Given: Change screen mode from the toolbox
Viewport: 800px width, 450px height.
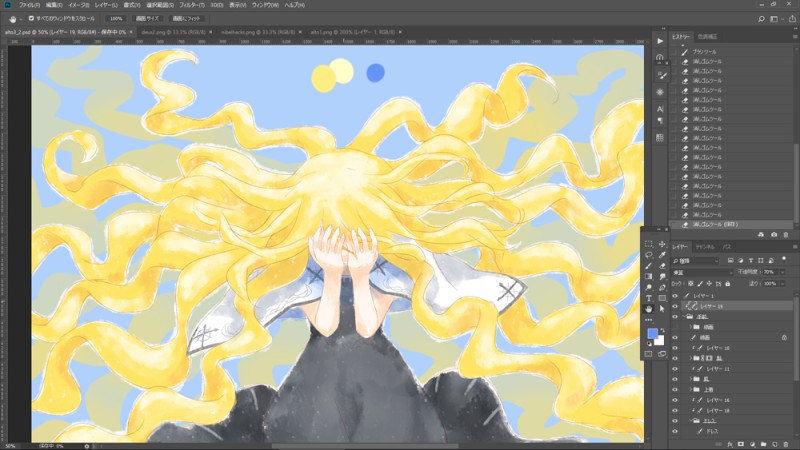Looking at the screenshot, I should tap(662, 354).
